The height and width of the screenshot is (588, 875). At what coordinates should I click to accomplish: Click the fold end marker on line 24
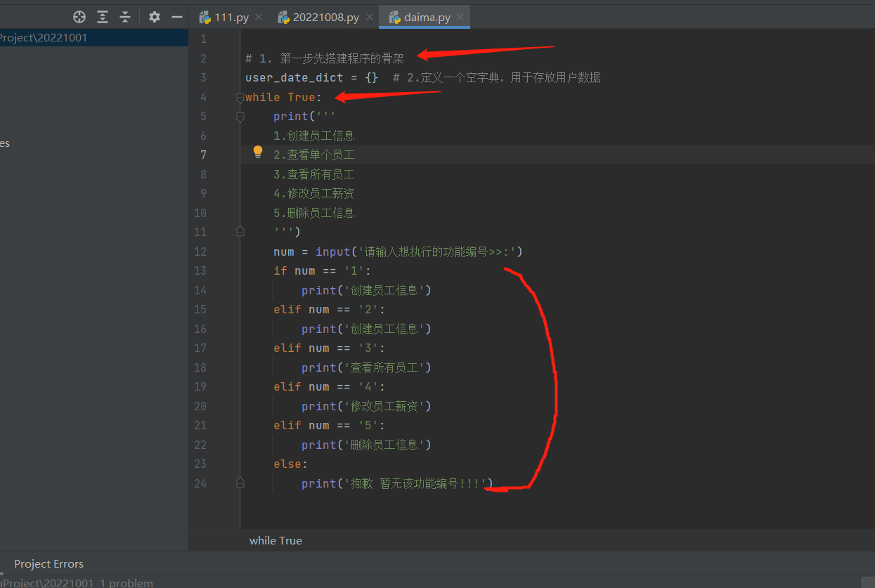[240, 482]
